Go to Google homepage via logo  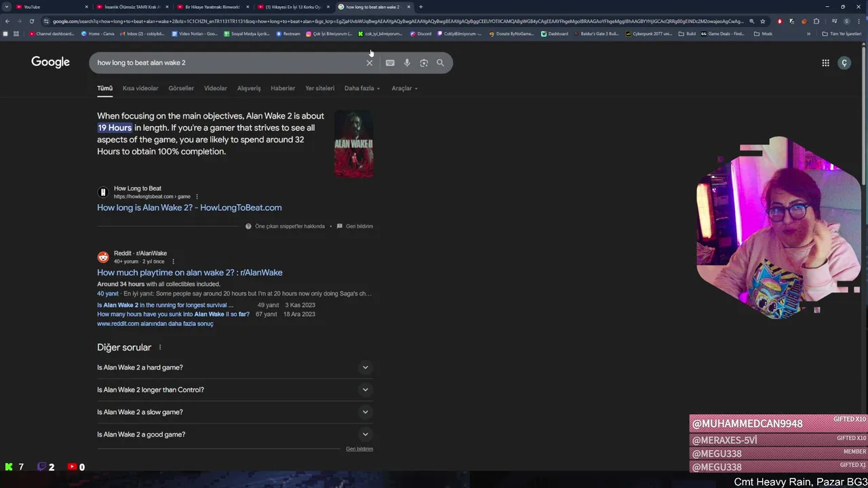click(x=50, y=62)
